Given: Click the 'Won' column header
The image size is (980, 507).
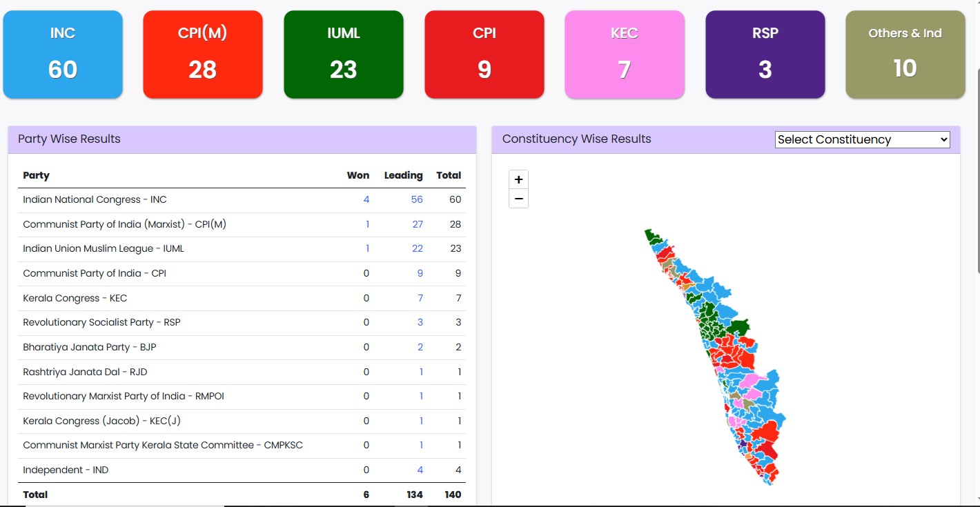Looking at the screenshot, I should click(358, 175).
